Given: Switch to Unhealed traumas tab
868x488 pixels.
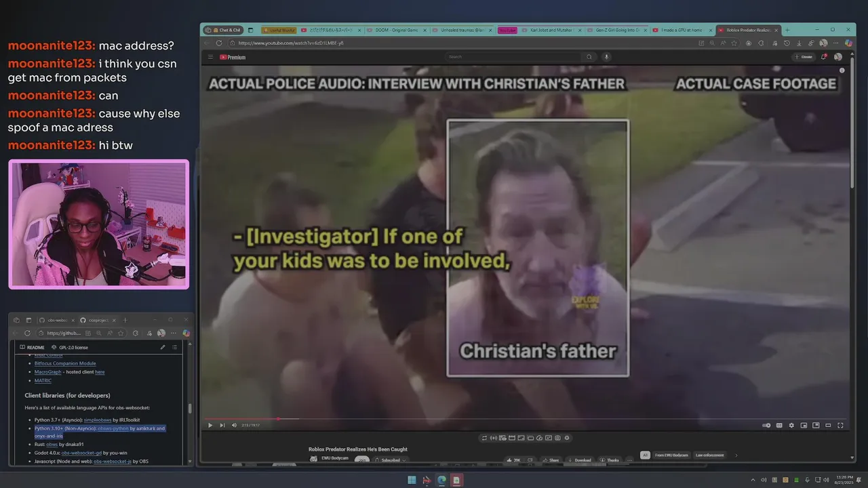Looking at the screenshot, I should (x=463, y=30).
